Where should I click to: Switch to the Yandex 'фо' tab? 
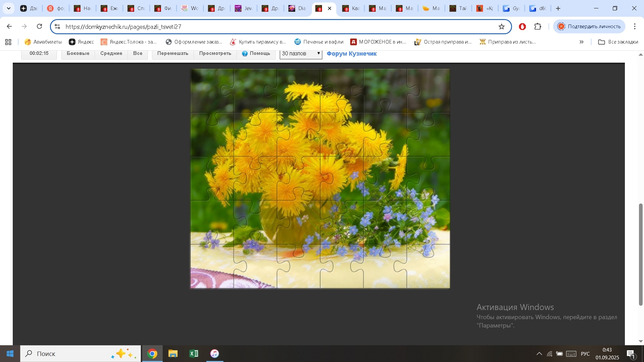56,8
